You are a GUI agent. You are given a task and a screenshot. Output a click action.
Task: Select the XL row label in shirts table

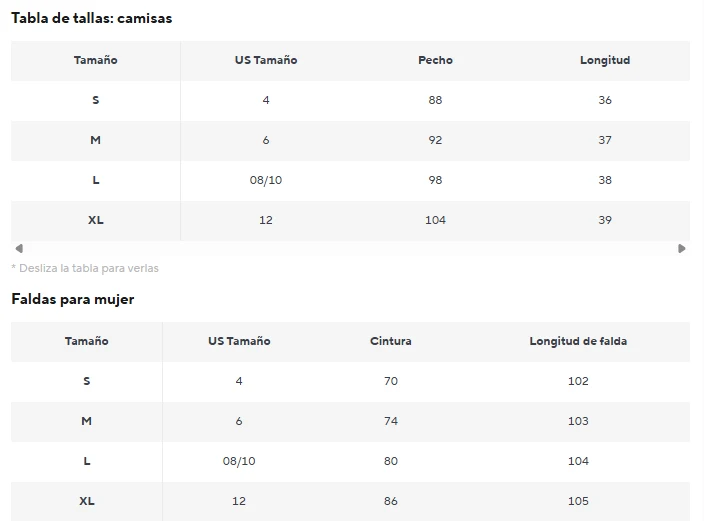(x=96, y=220)
